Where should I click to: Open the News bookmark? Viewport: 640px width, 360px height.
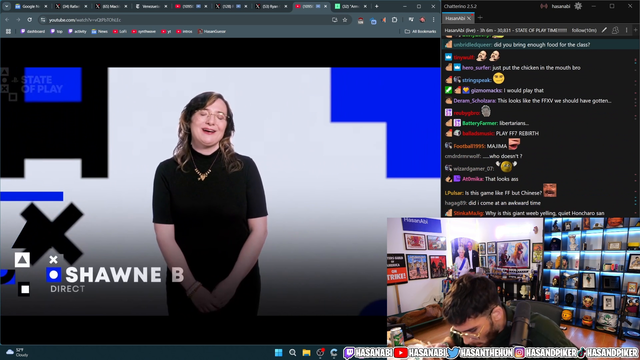pos(100,31)
